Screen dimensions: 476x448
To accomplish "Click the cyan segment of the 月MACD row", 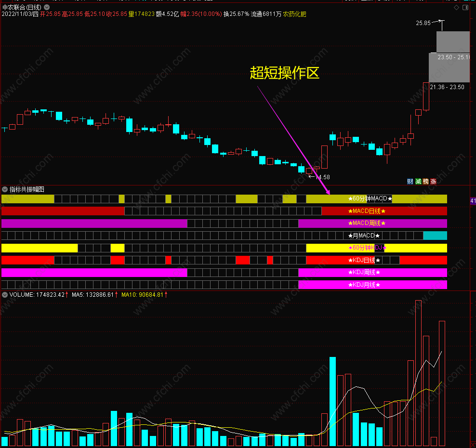I will tap(435, 236).
